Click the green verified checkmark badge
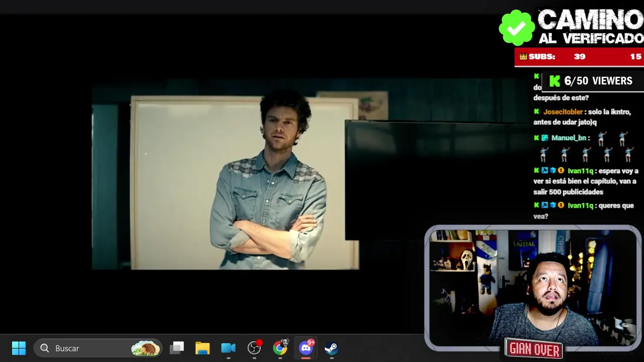 point(517,27)
